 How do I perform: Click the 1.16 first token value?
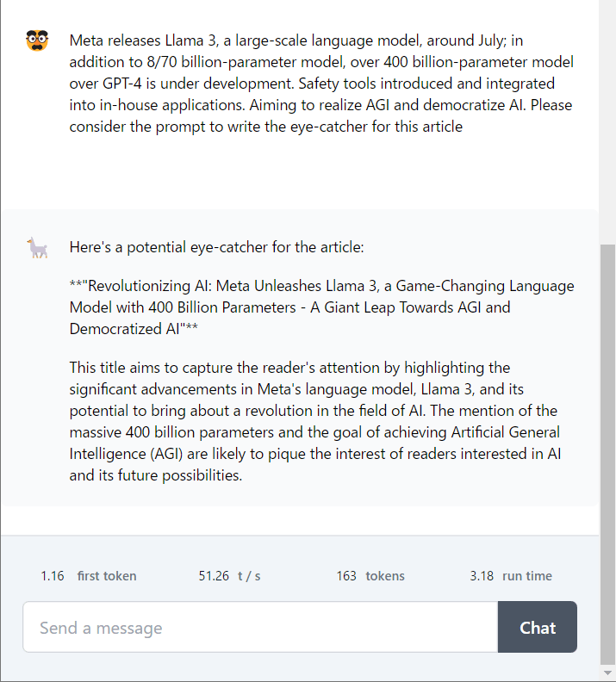click(x=53, y=576)
